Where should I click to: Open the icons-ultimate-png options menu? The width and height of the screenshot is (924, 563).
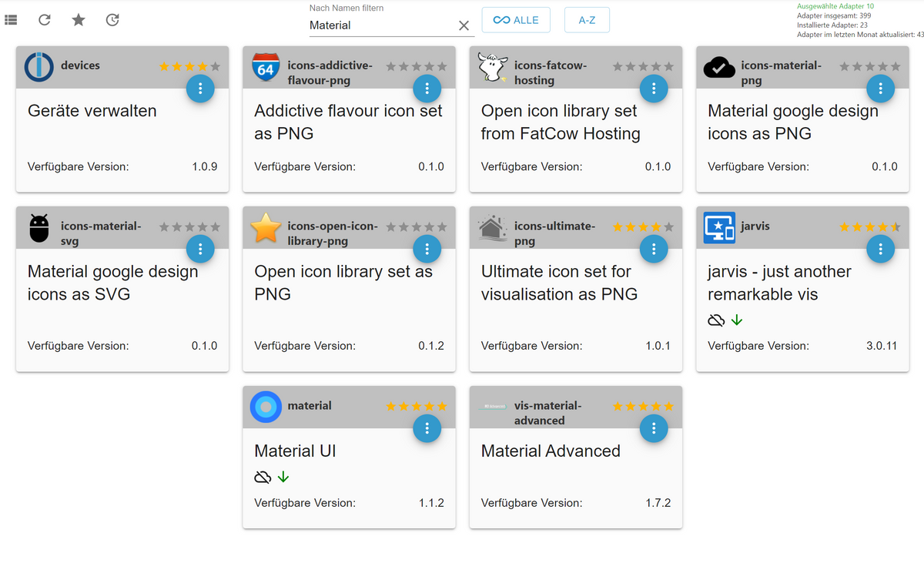pos(654,249)
